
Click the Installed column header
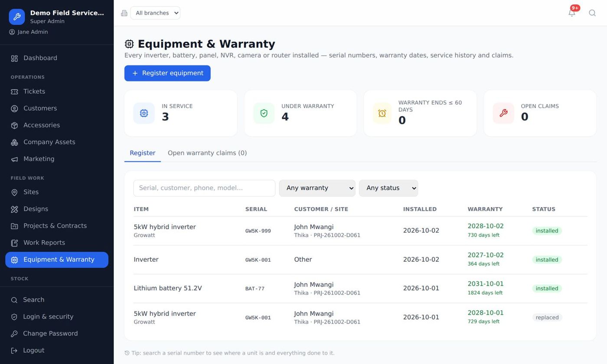point(420,209)
